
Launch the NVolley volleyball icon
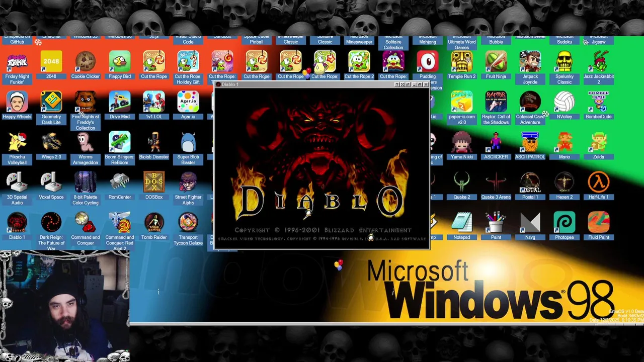point(565,102)
